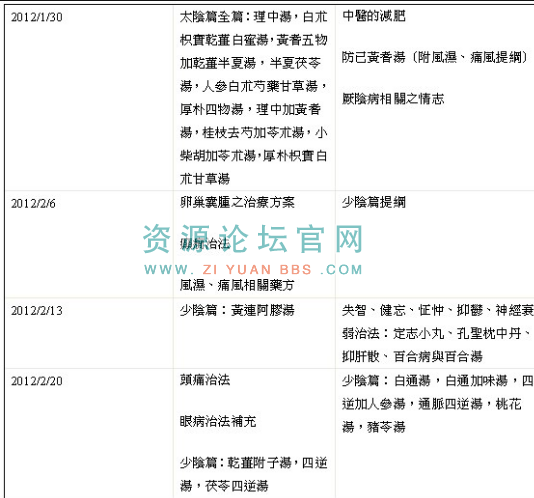Click the line 枳實乾薑白蜜湯，黃耆五物
The height and width of the screenshot is (498, 534).
(254, 40)
